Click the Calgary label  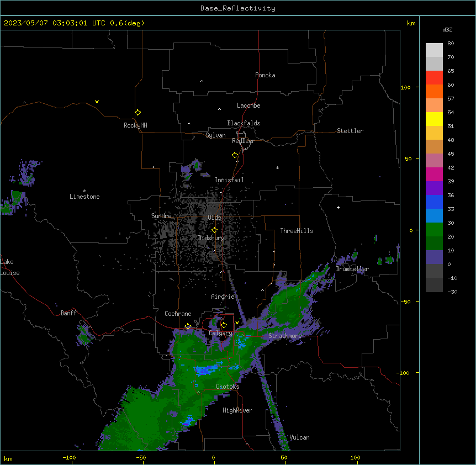(x=220, y=333)
